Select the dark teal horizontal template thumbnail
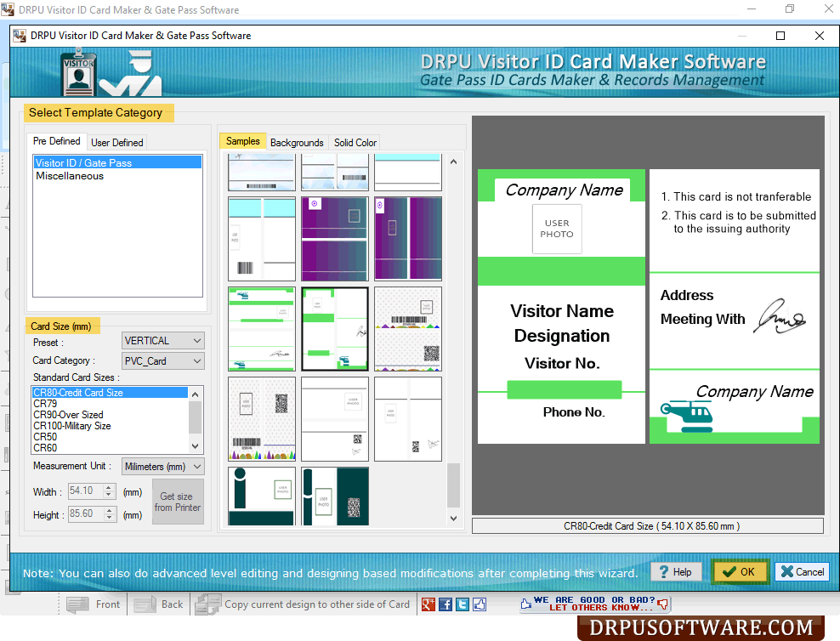This screenshot has height=641, width=840. (261, 496)
